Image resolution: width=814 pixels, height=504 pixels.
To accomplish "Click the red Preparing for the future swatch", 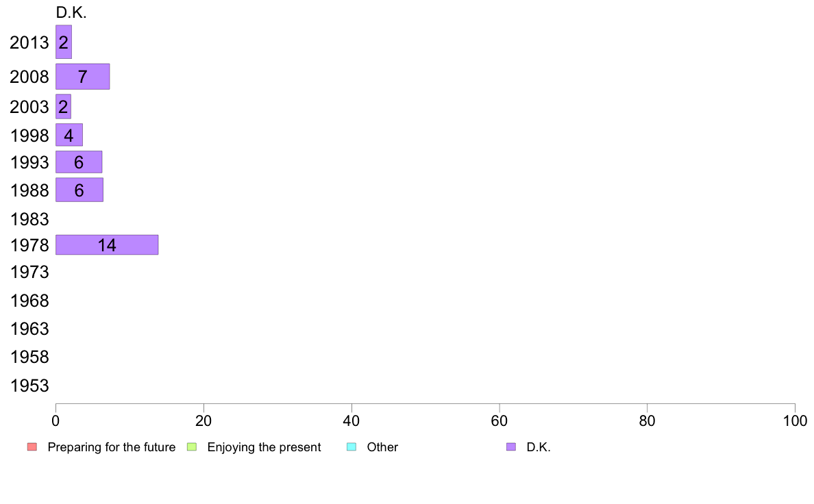I will 32,447.
